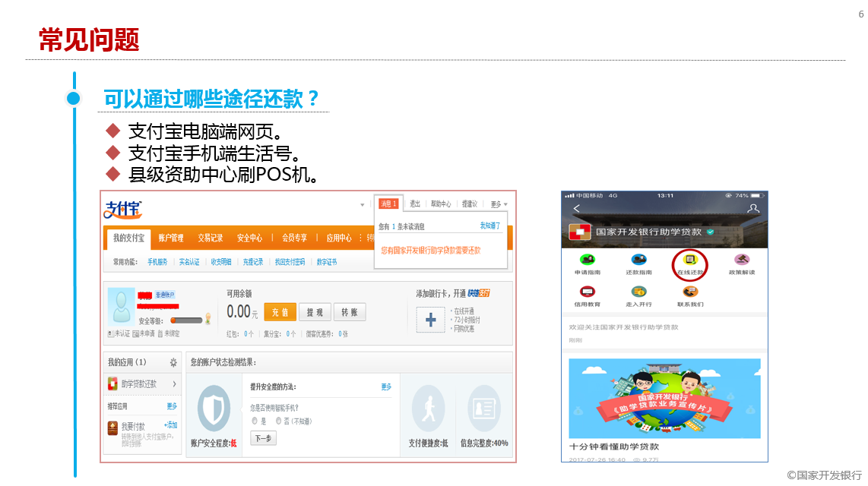Open the account dropdown arrow left of 消息
The height and width of the screenshot is (486, 868).
[x=362, y=205]
